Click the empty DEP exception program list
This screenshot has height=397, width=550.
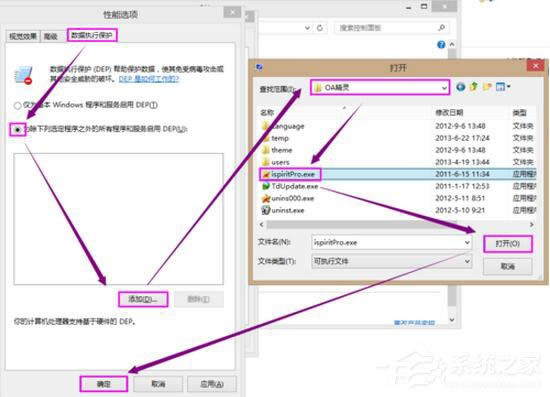click(x=119, y=219)
